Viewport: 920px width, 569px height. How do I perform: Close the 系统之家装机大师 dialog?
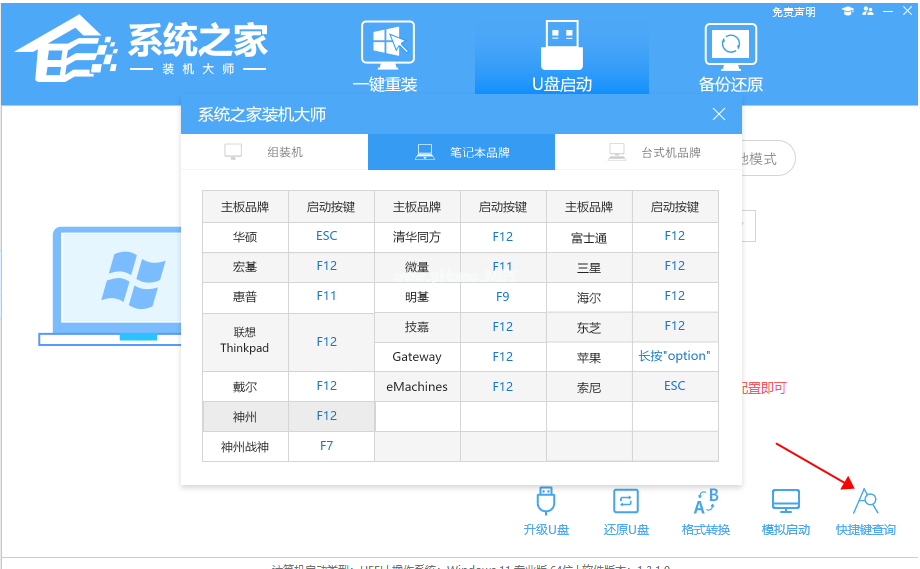(x=718, y=114)
